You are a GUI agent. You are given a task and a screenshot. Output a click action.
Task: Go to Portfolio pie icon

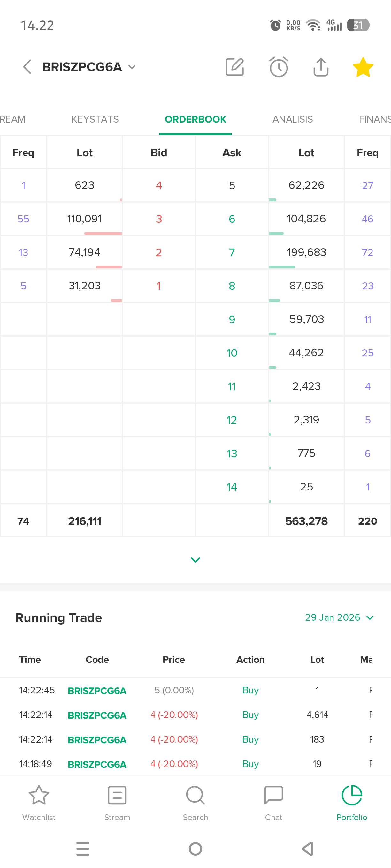(351, 802)
